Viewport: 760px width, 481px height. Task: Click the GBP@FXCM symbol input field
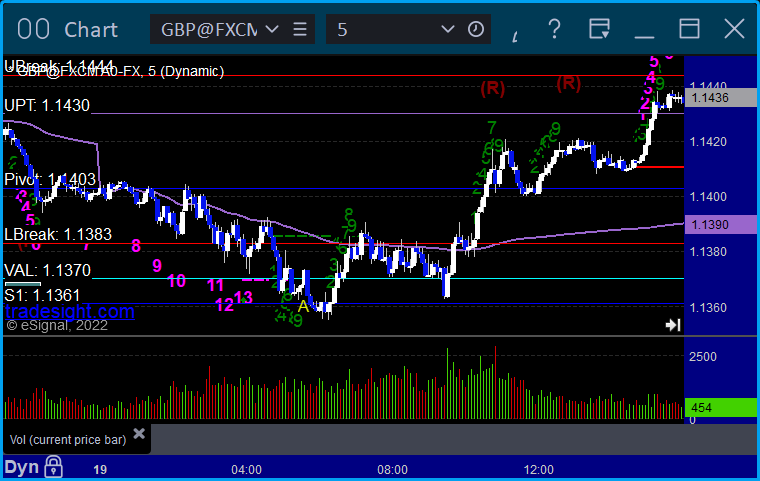click(x=209, y=29)
